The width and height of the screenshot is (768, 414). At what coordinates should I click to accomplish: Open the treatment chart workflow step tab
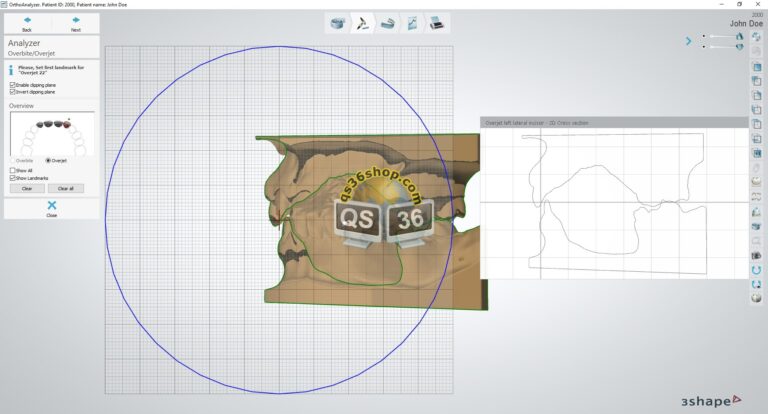412,22
